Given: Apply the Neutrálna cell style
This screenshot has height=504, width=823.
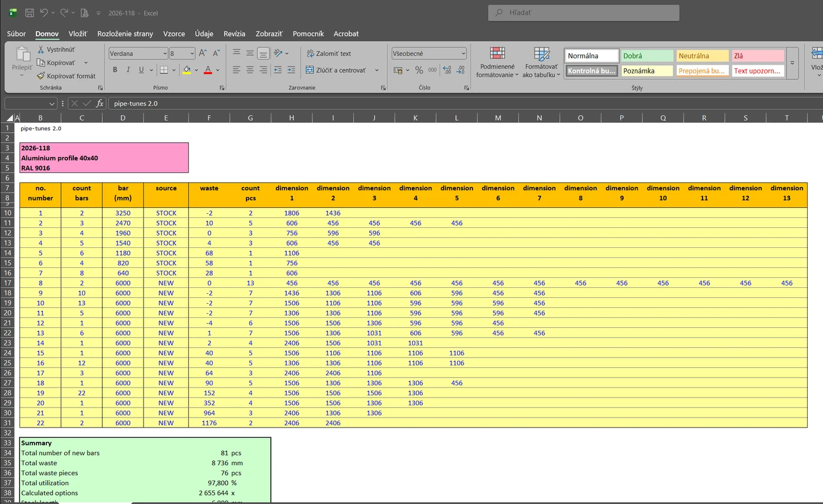Looking at the screenshot, I should click(702, 56).
